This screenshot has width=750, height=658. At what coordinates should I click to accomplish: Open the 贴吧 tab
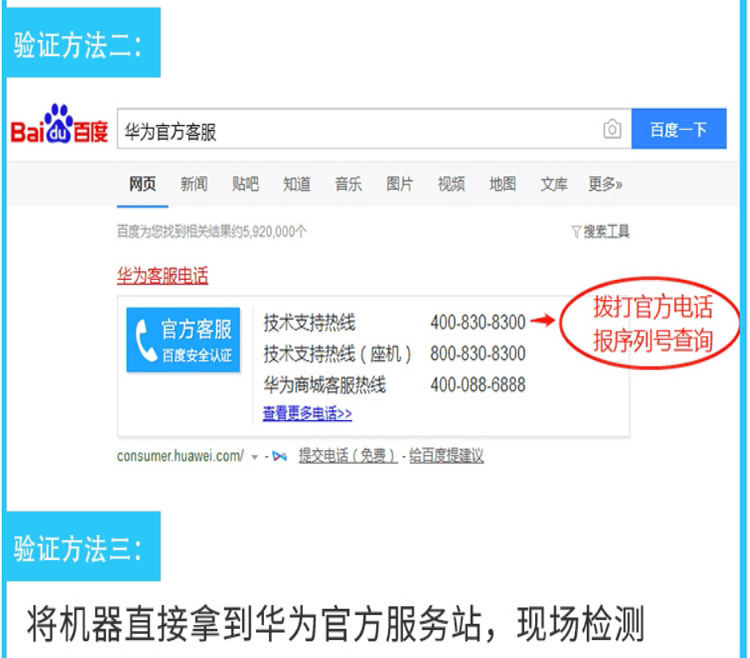tap(245, 184)
